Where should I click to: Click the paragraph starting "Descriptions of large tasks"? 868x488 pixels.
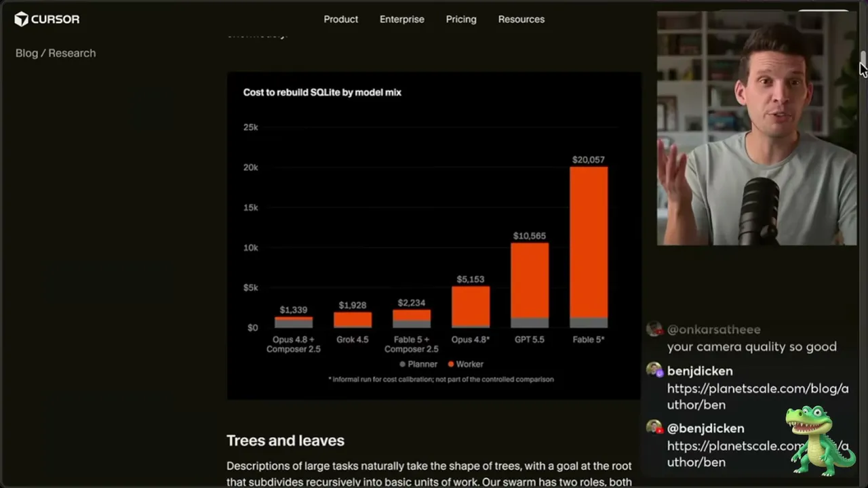point(429,474)
